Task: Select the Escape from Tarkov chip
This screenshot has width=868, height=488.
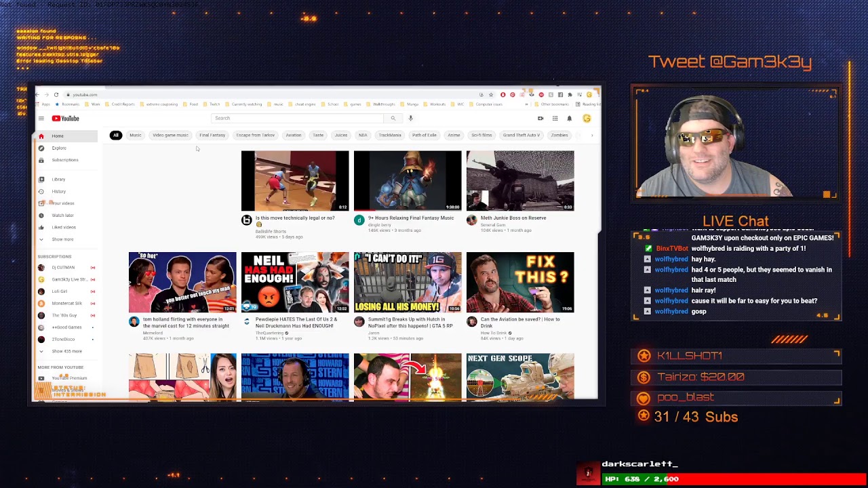Action: coord(255,136)
